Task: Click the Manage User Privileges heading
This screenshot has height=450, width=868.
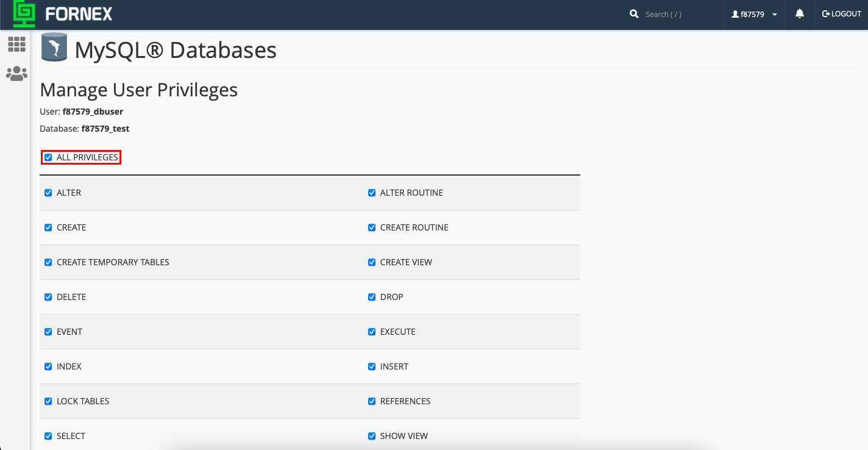Action: (139, 90)
